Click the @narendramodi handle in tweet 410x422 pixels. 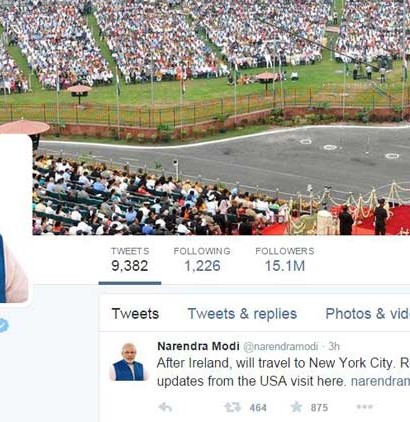point(281,347)
